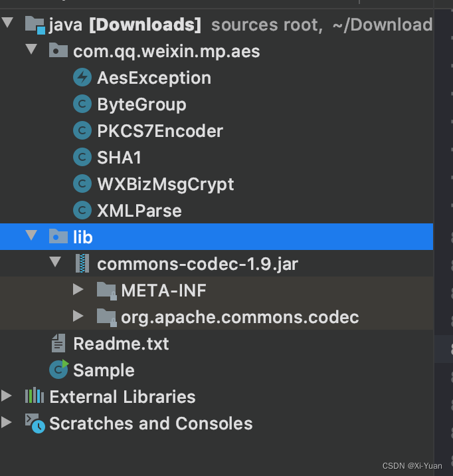The height and width of the screenshot is (476, 453).
Task: Expand External Libraries node
Action: coord(7,396)
